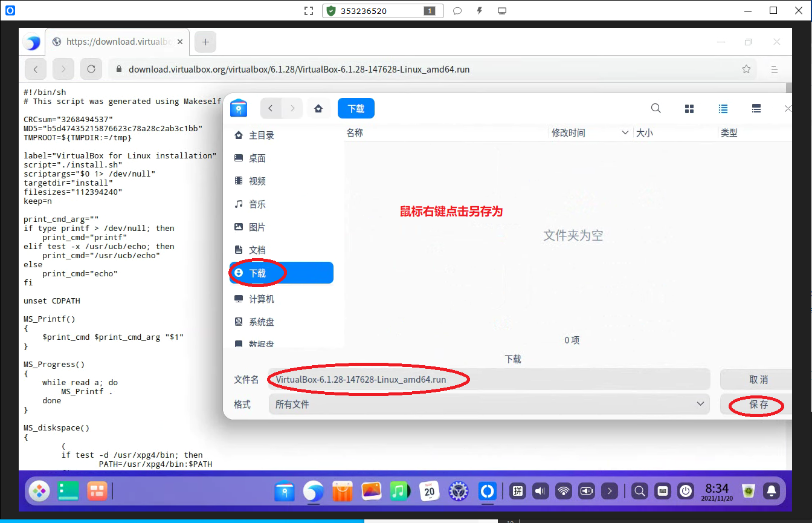Open chat in remote session toolbar
Image resolution: width=812 pixels, height=523 pixels.
(x=457, y=11)
